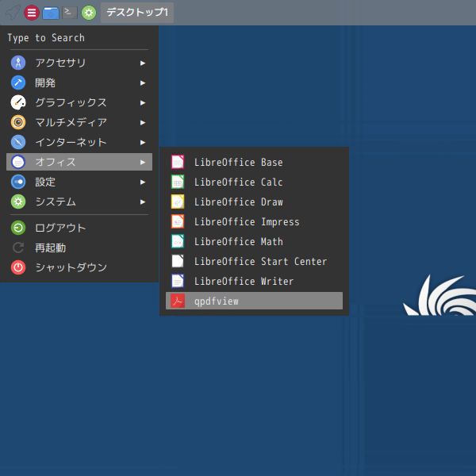Open the アクセサリ category
Image resolution: width=476 pixels, height=476 pixels.
point(79,63)
